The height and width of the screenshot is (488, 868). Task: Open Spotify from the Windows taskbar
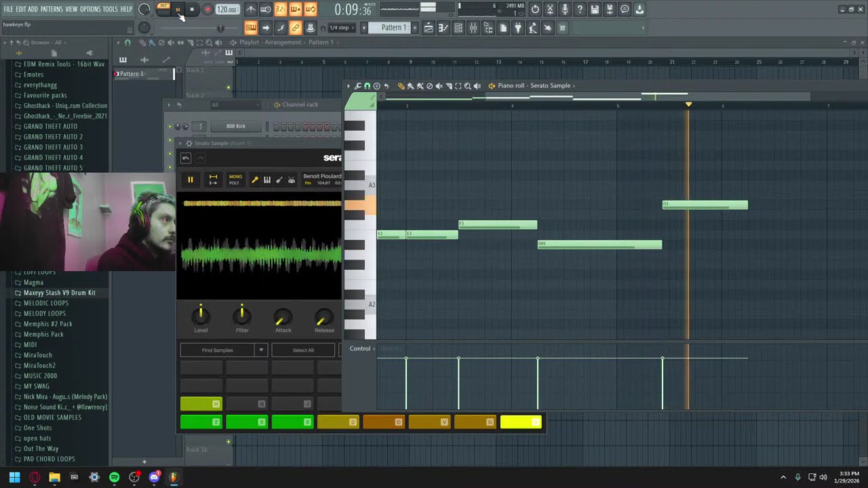coord(114,477)
